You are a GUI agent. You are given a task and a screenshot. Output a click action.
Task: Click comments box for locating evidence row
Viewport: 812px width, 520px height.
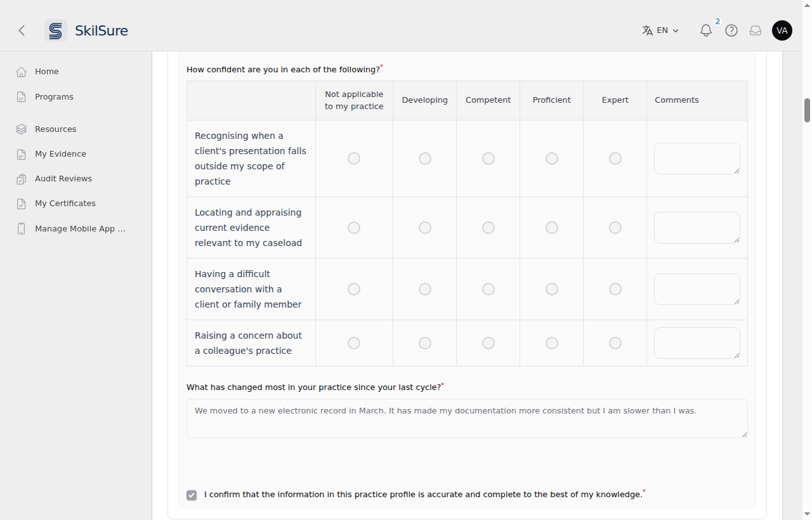point(697,228)
